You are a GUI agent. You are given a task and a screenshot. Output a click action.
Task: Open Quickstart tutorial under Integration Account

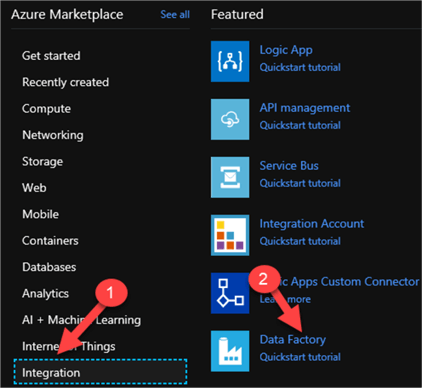click(x=300, y=241)
